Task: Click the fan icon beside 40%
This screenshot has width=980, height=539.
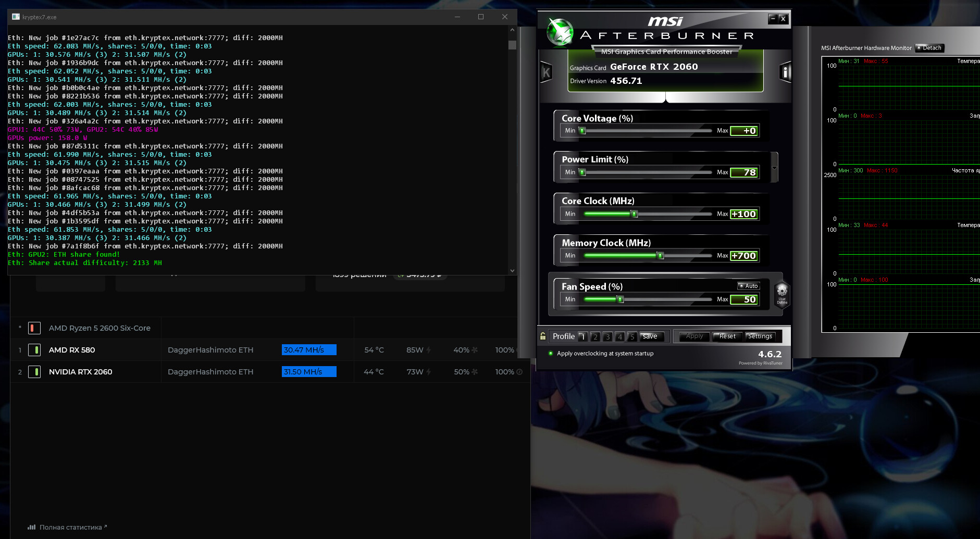Action: [475, 350]
